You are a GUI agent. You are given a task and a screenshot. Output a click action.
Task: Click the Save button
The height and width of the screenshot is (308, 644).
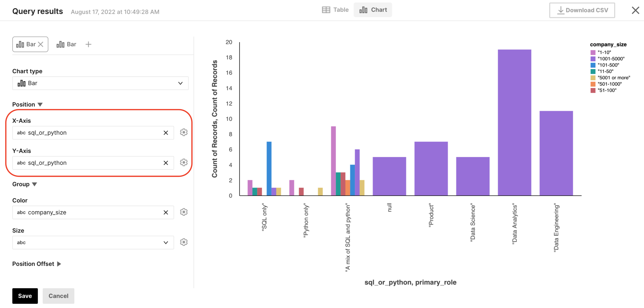click(25, 296)
